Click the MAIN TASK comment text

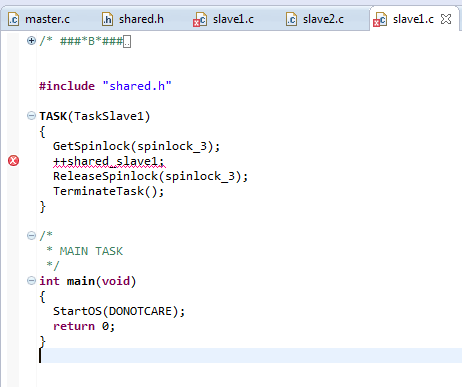[x=91, y=251]
